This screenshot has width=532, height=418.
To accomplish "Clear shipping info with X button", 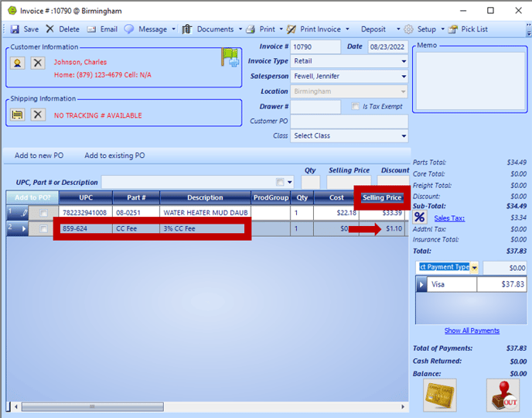I will point(38,115).
